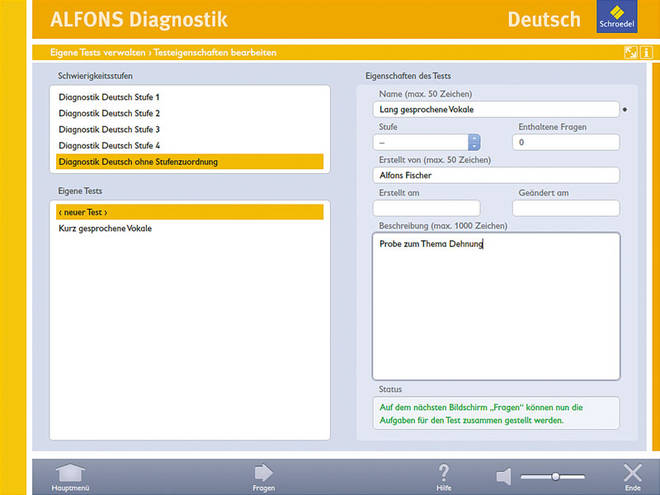This screenshot has height=495, width=660.
Task: Mute sound via speaker icon
Action: (504, 476)
